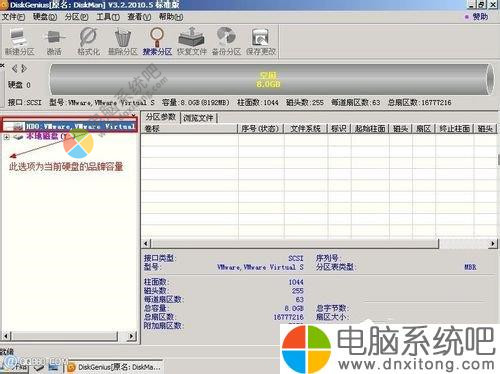
Task: Open the 查看(V) menu
Action: [139, 17]
